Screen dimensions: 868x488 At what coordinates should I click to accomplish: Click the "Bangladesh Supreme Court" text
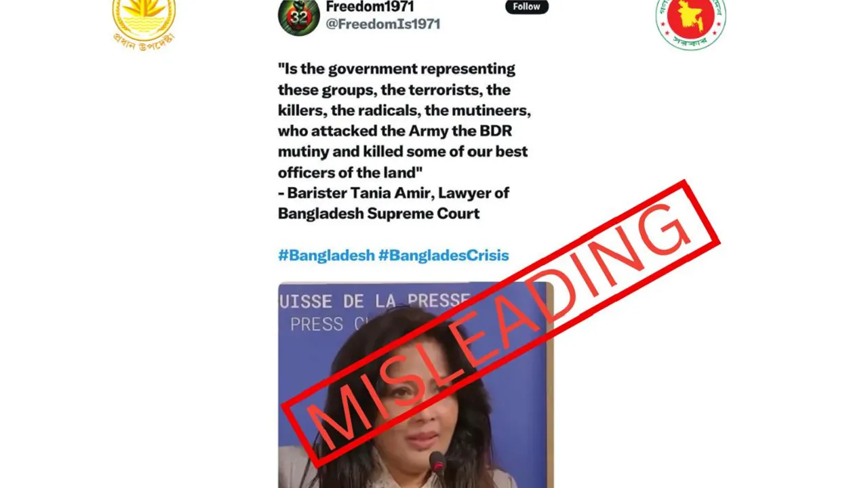(x=378, y=213)
